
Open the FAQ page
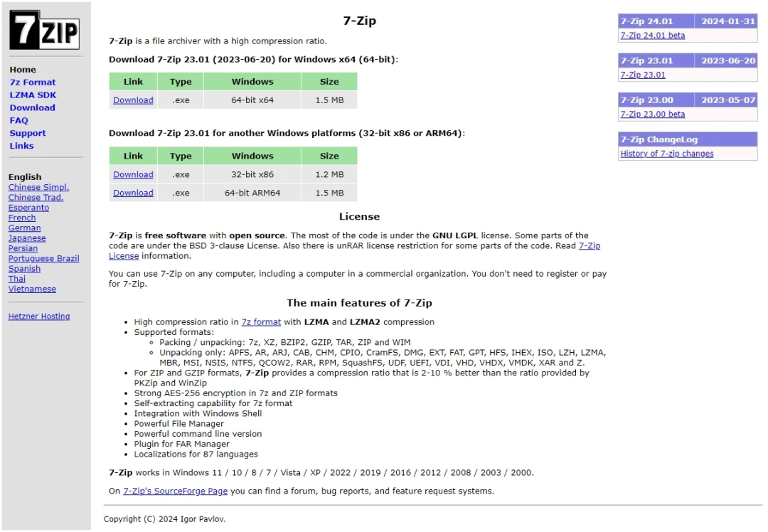18,120
